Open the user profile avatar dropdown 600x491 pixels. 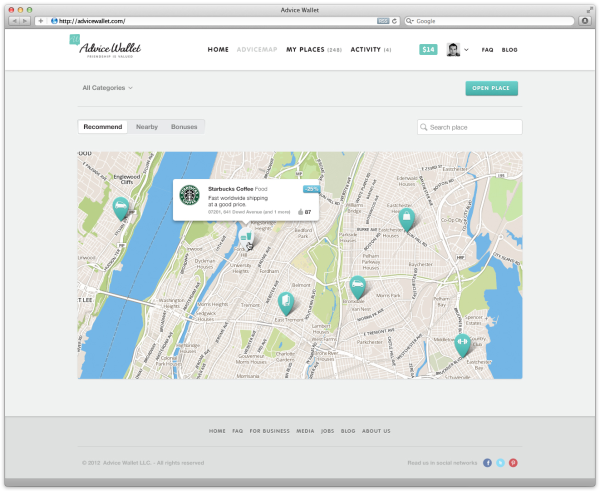pyautogui.click(x=457, y=49)
